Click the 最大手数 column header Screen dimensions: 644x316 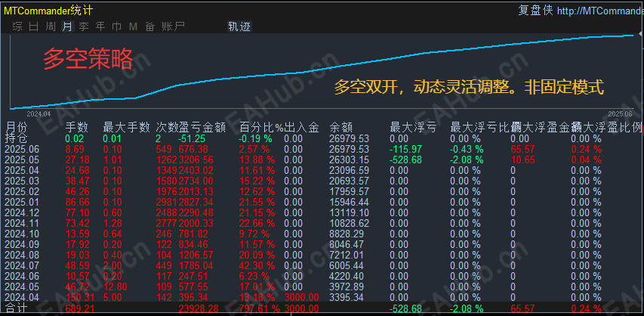tap(126, 128)
